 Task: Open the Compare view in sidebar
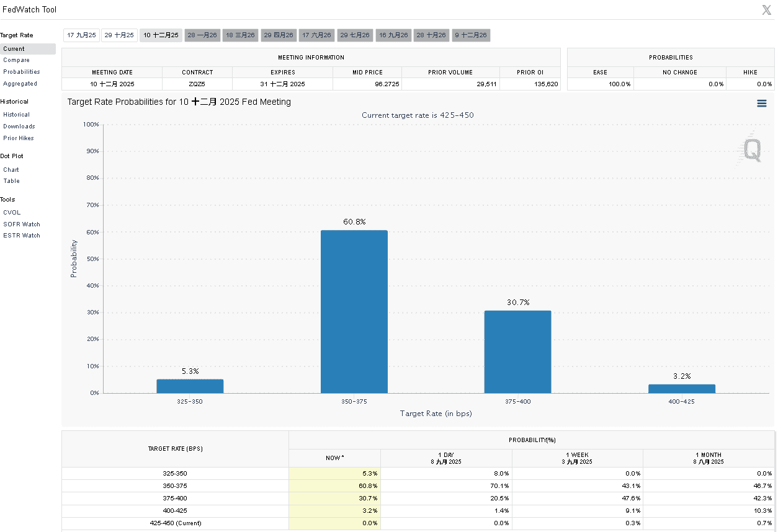click(16, 60)
